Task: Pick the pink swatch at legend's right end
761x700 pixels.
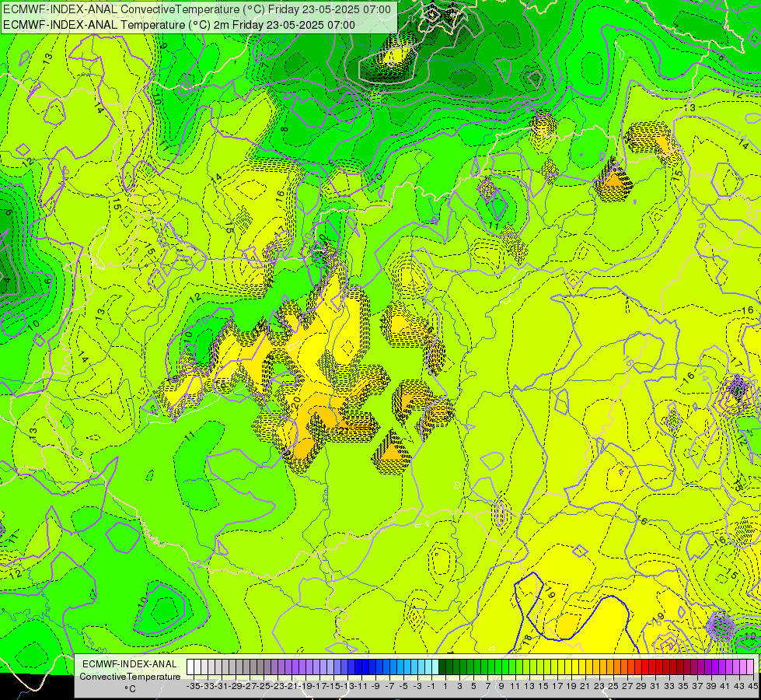Action: click(750, 667)
